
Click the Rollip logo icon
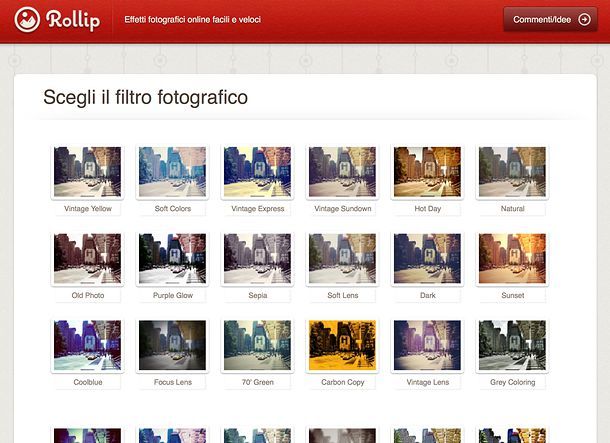27,19
